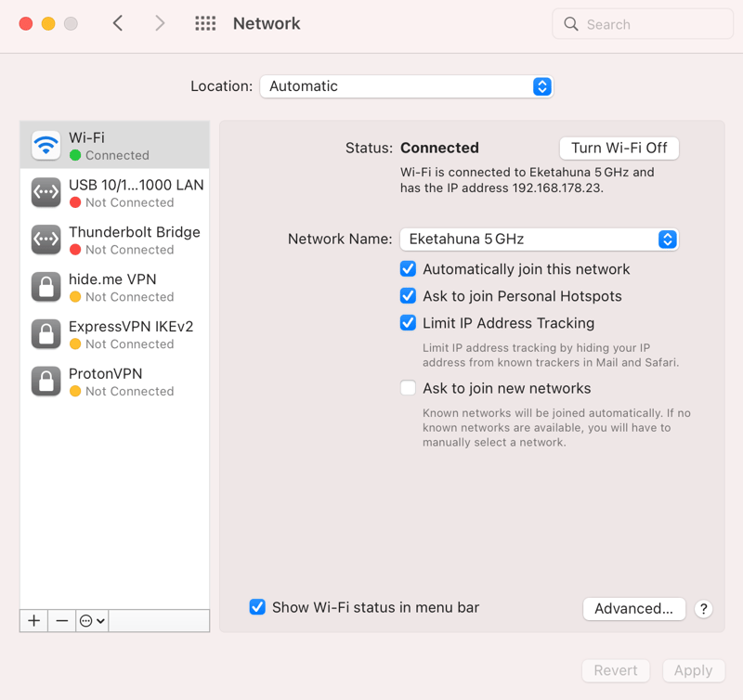Open the show all preferences grid

point(205,23)
